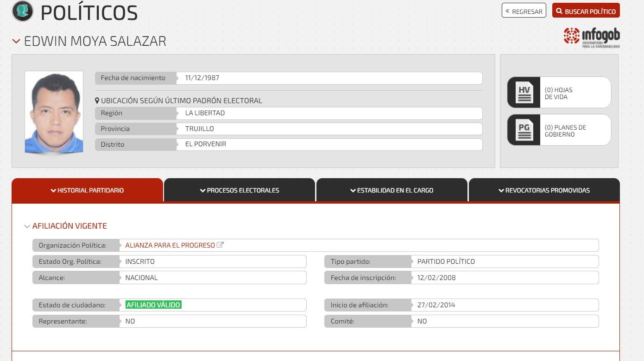Click the Políticos section avatar icon
The width and height of the screenshot is (644, 361).
click(x=22, y=11)
